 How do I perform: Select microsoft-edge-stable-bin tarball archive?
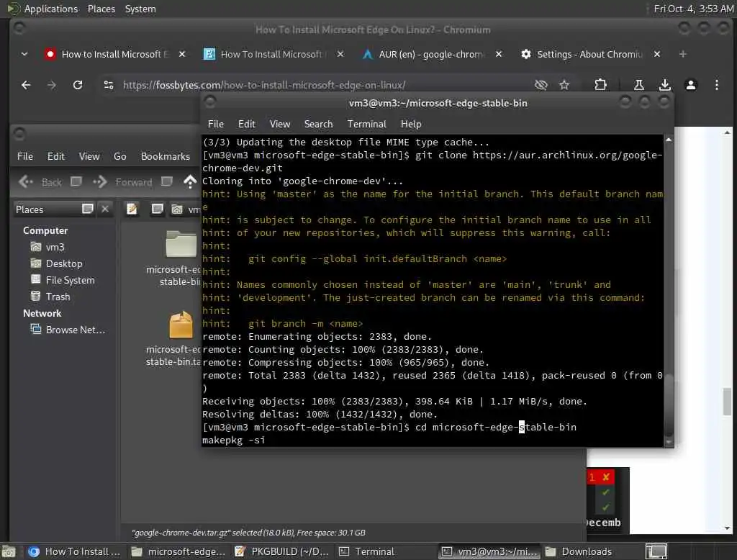tap(181, 325)
